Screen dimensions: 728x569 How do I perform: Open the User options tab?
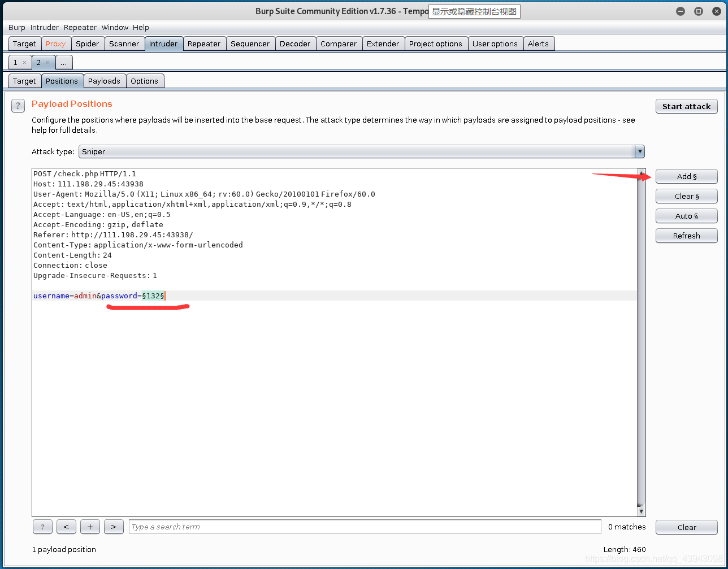(495, 44)
